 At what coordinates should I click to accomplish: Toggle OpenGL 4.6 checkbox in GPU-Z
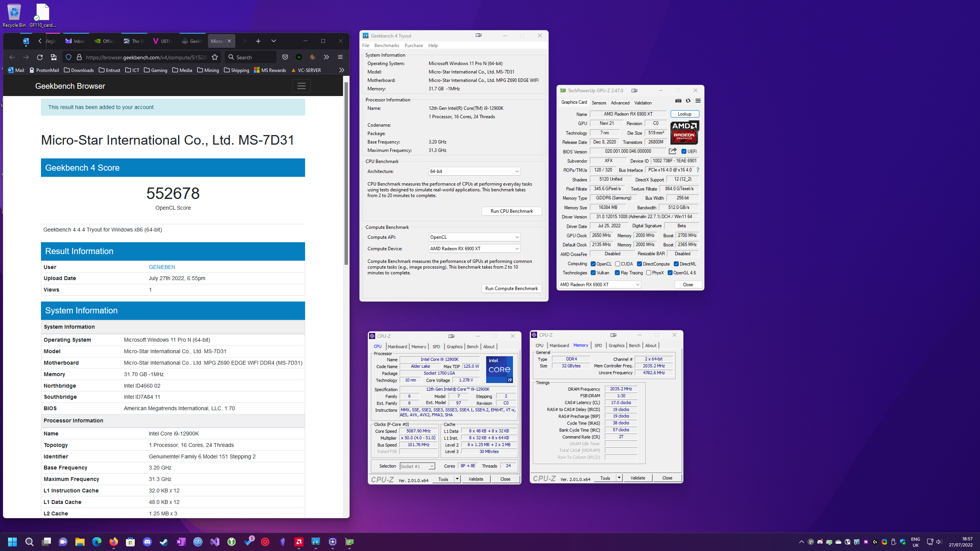pos(670,273)
